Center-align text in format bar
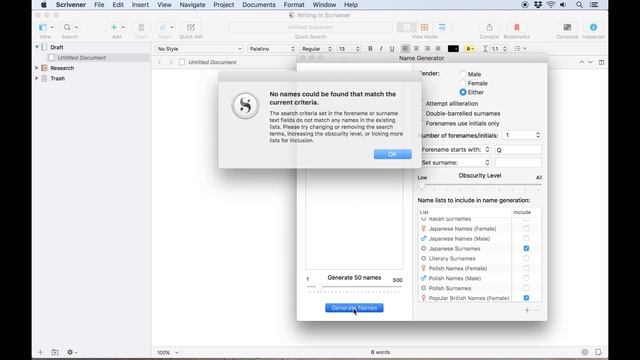Viewport: 640px width, 360px height. tap(416, 49)
